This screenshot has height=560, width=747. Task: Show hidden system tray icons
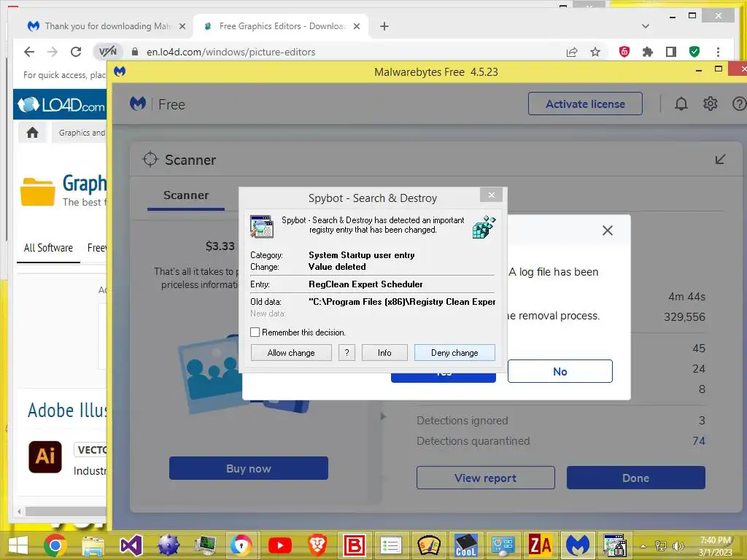(643, 546)
